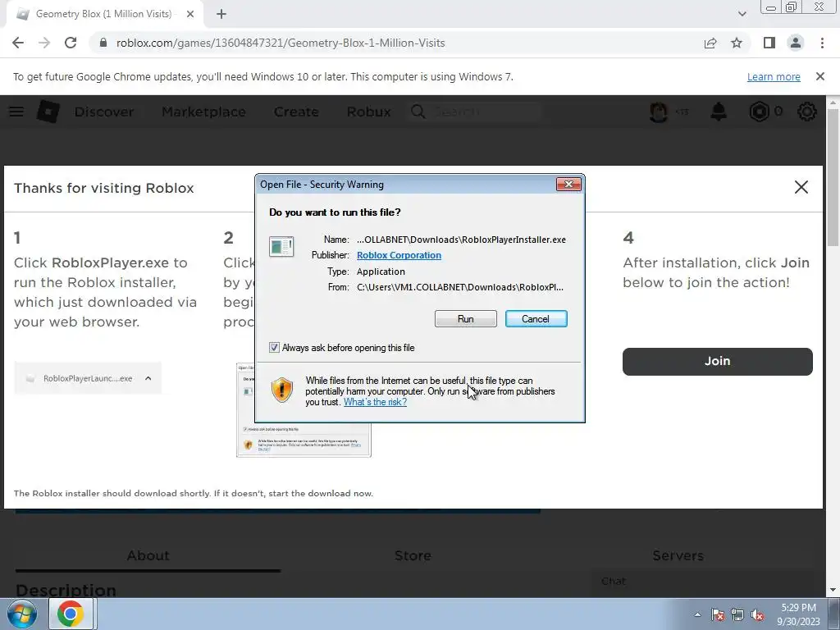Viewport: 840px width, 630px height.
Task: Open the Robux balance icon
Action: pyautogui.click(x=759, y=112)
